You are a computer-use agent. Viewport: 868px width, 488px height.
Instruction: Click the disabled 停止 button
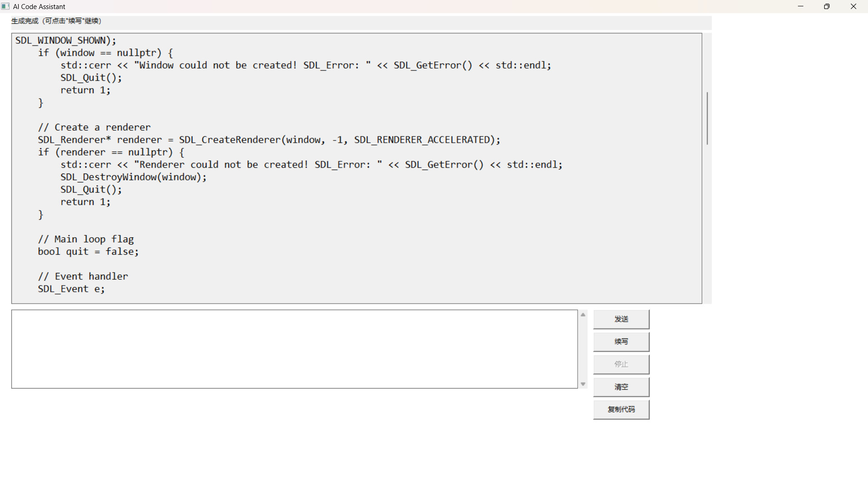click(621, 364)
